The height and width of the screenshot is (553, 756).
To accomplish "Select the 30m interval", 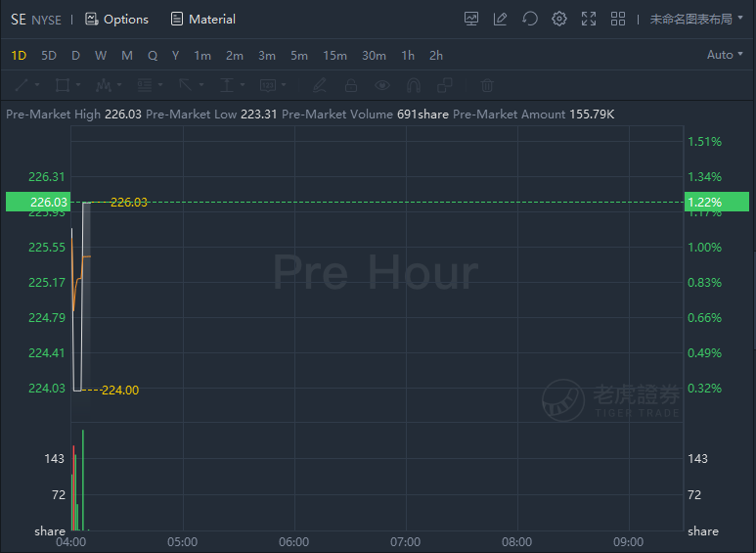I will (x=375, y=56).
